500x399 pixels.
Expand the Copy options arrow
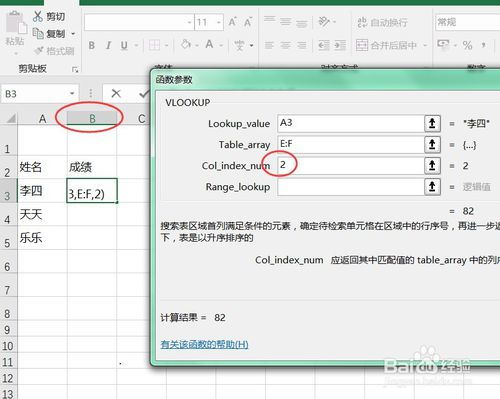click(x=73, y=34)
